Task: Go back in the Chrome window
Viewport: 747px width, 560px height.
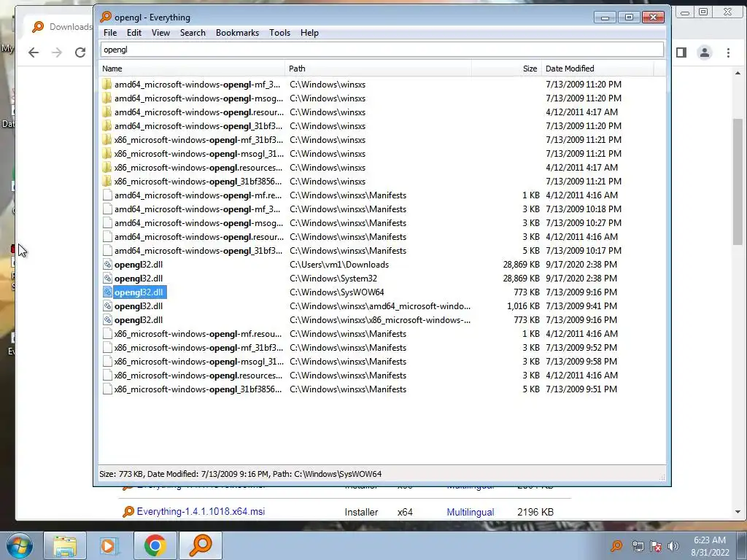Action: click(34, 52)
